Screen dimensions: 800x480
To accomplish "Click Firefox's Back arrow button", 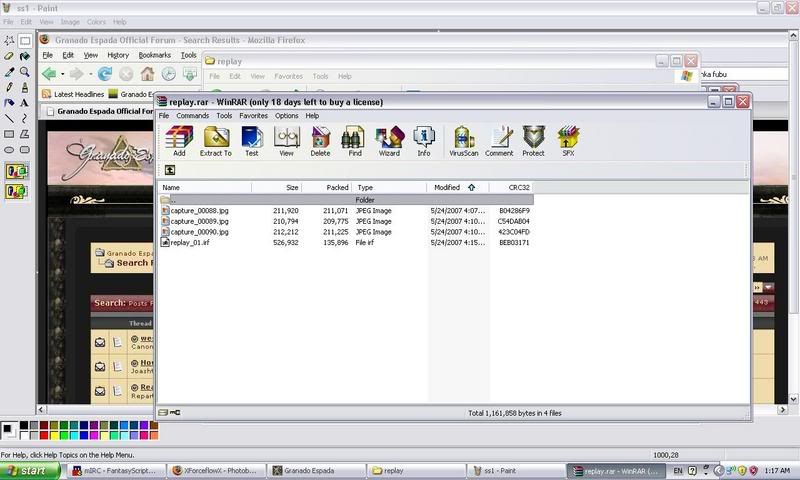I will 49,74.
